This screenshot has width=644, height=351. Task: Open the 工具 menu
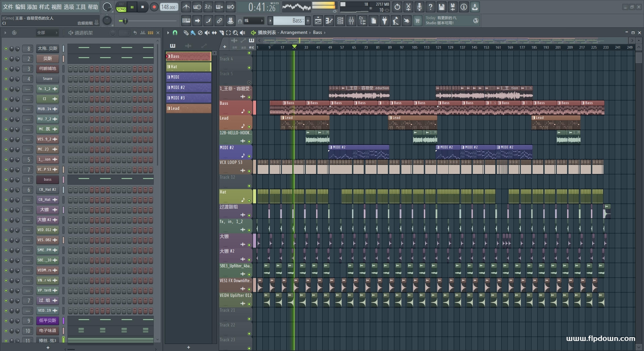81,7
